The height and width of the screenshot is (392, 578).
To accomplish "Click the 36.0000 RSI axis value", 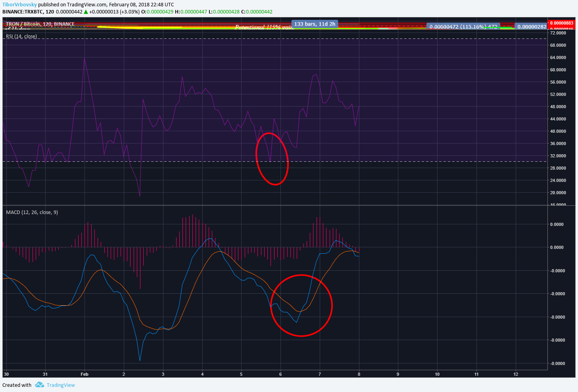I will coord(558,143).
